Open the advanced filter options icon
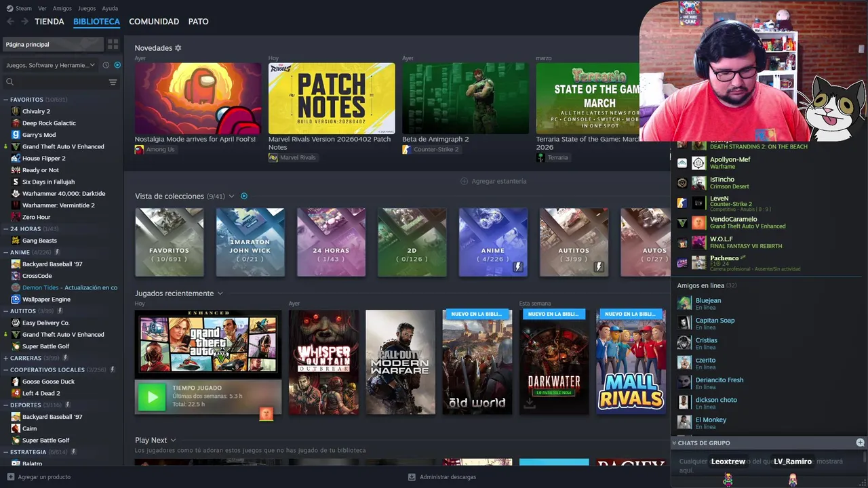Viewport: 868px width, 488px height. click(113, 82)
